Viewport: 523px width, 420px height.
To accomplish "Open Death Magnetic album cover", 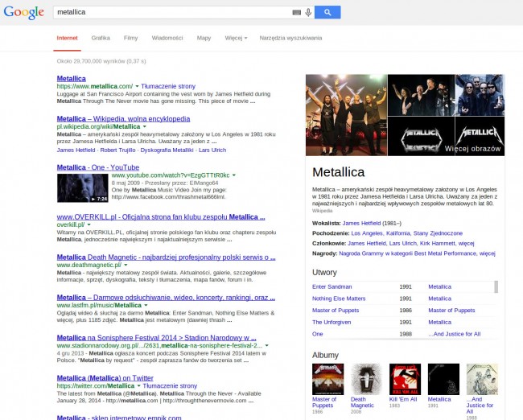I will click(x=366, y=379).
